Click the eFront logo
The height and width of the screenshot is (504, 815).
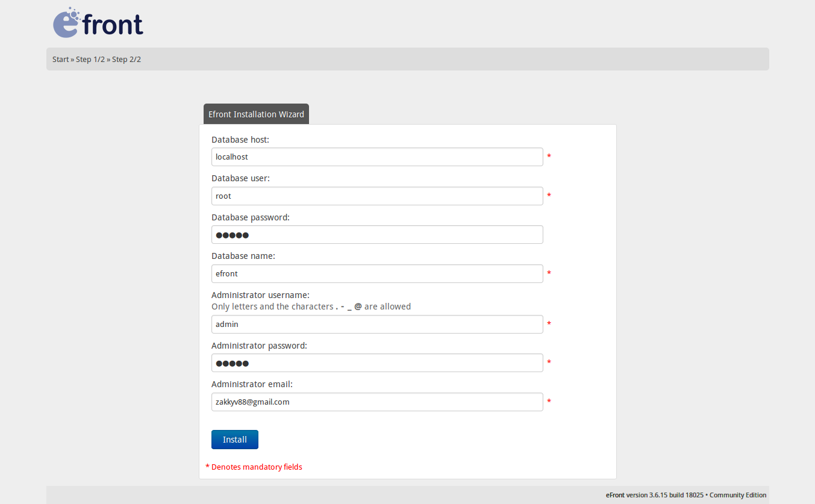[98, 23]
